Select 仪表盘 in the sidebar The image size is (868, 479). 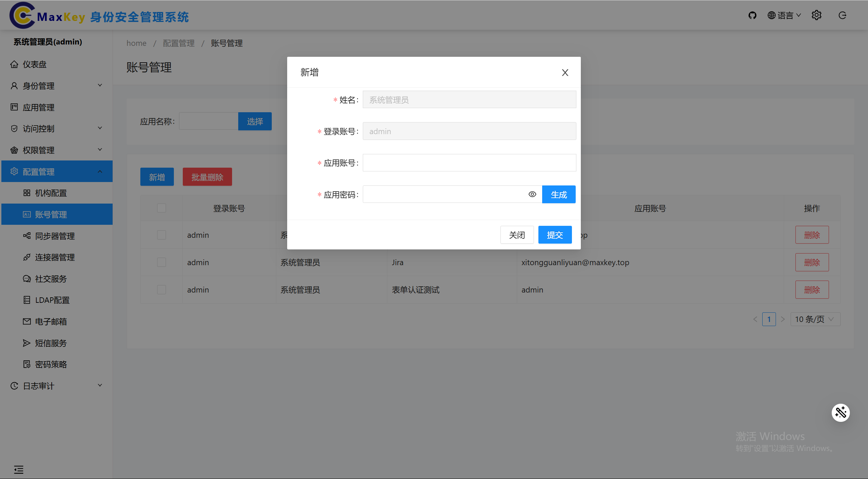point(34,64)
